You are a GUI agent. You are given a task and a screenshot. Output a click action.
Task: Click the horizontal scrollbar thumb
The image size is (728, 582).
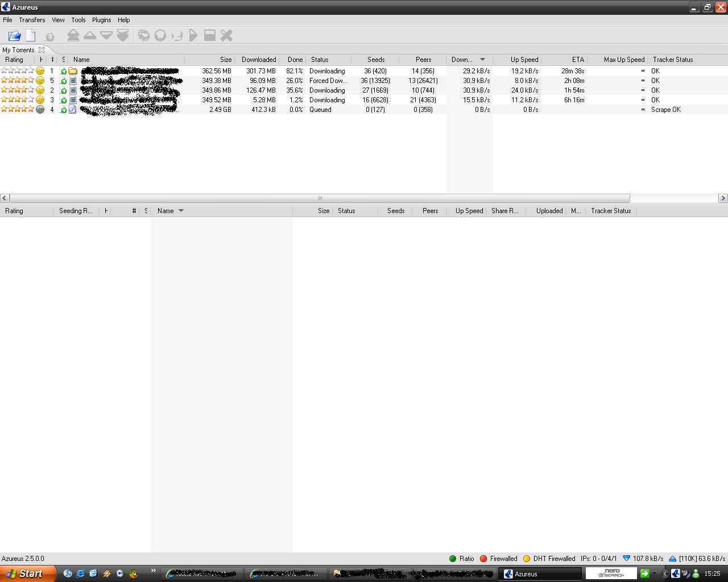320,198
